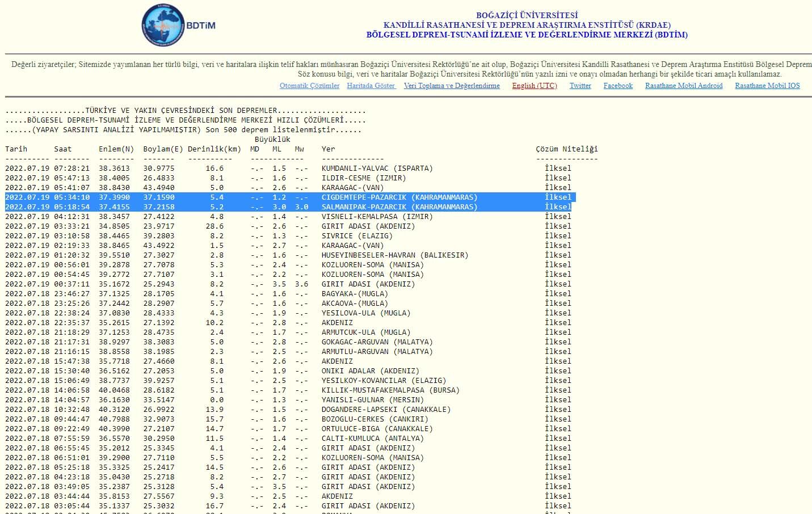
Task: Click the TÜRKİYE VE YAKIN ÇEVRESİNDEKİ SON DEPREMLER title
Action: click(x=186, y=111)
